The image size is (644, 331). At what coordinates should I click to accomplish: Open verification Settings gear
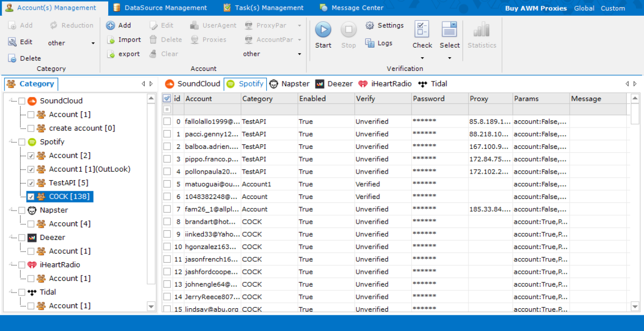(385, 25)
